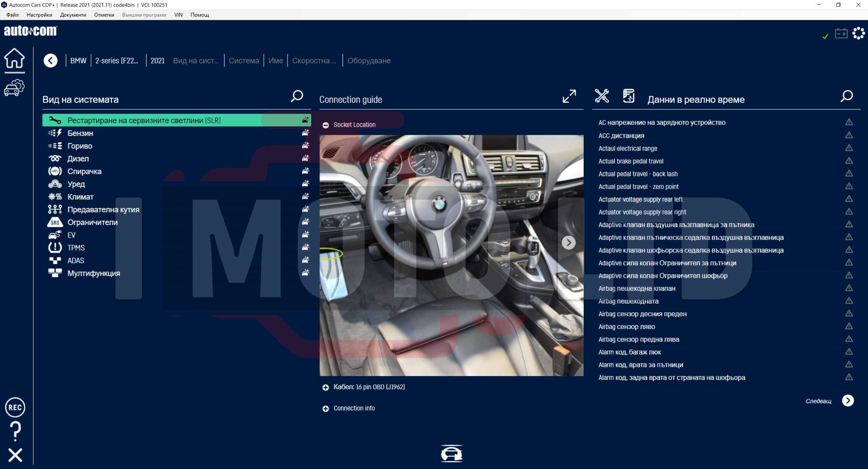Viewport: 868px width, 469px height.
Task: Select Предавателна кутия system type
Action: (177, 209)
